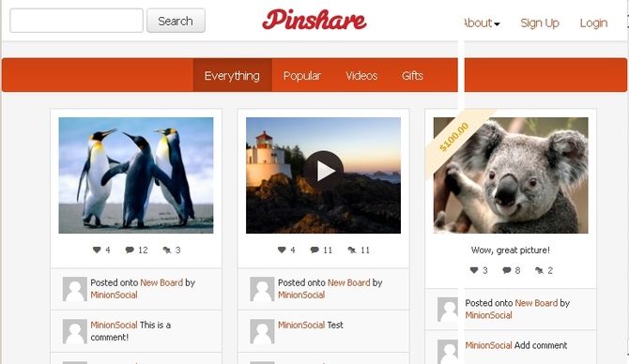Open MinionSocial profile under lighthouse 'Posted onto'
The height and width of the screenshot is (364, 629).
click(301, 296)
